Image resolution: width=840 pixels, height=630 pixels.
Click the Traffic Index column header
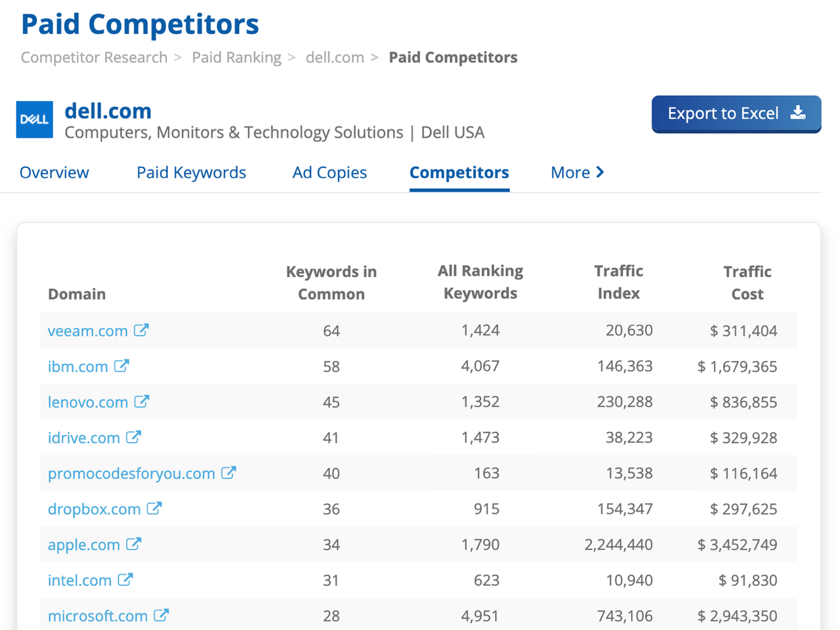(x=618, y=282)
